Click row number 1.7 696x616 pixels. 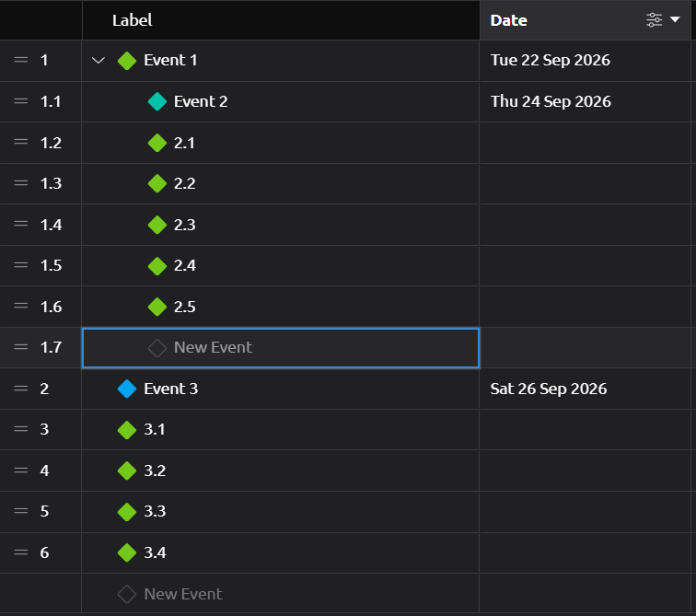click(51, 347)
